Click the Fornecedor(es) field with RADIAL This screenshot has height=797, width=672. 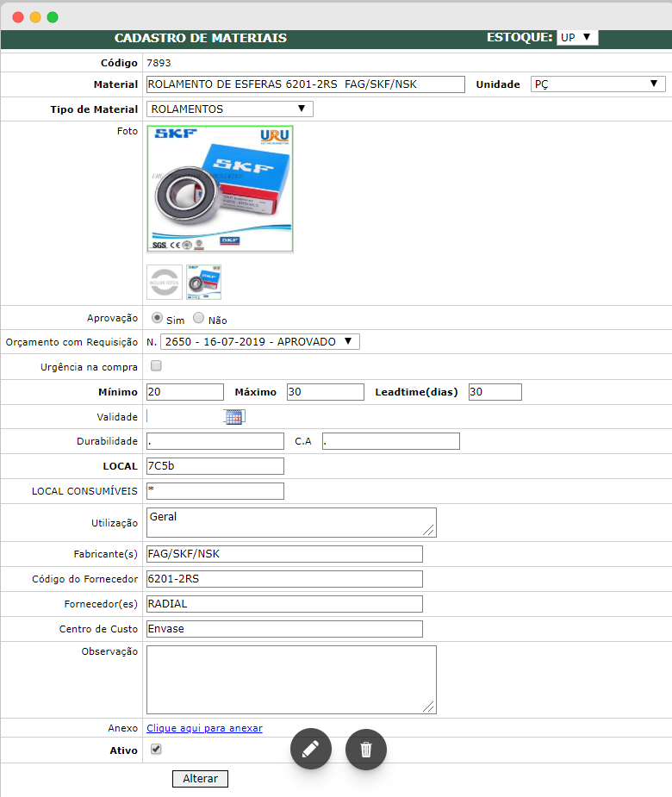tap(284, 604)
